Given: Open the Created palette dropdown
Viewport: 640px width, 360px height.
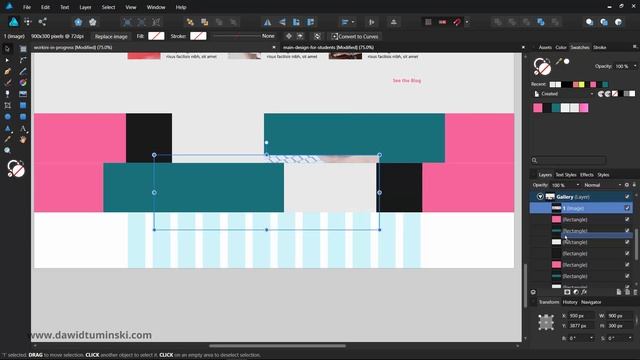Looking at the screenshot, I should coord(592,94).
